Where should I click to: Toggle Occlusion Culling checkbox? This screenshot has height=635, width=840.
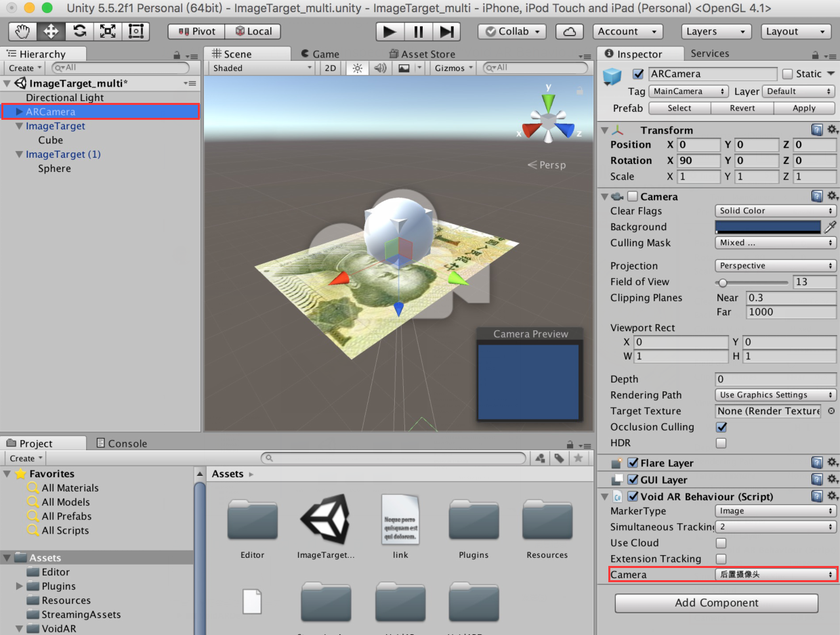[721, 427]
